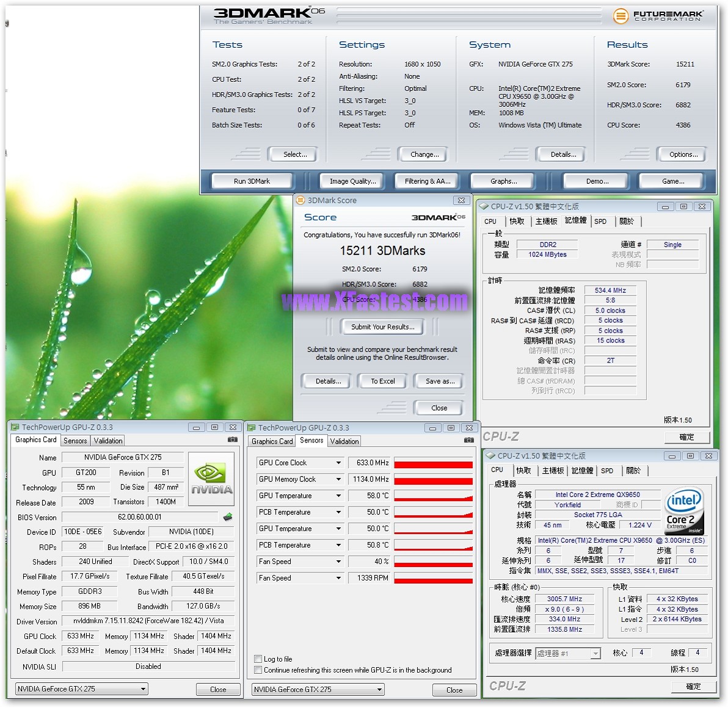Open the GPU selector dropdown in Sensors window
Viewport: 728px width, 708px height.
tap(379, 690)
